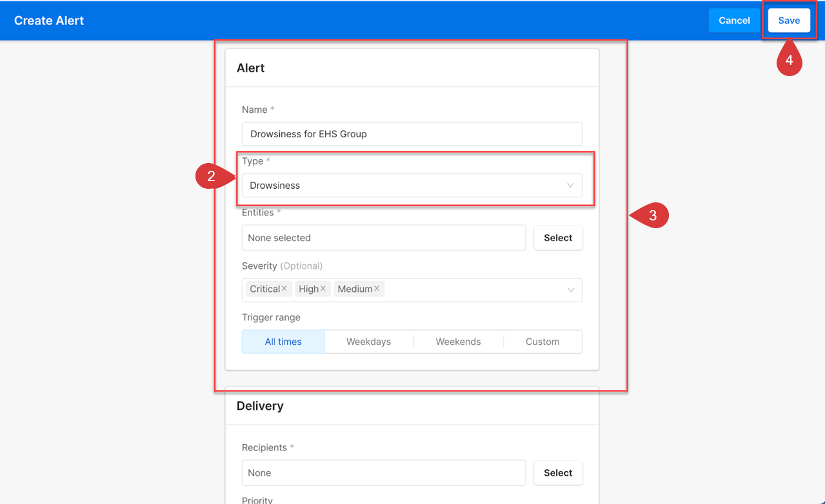
Task: Click the Save button
Action: 788,21
